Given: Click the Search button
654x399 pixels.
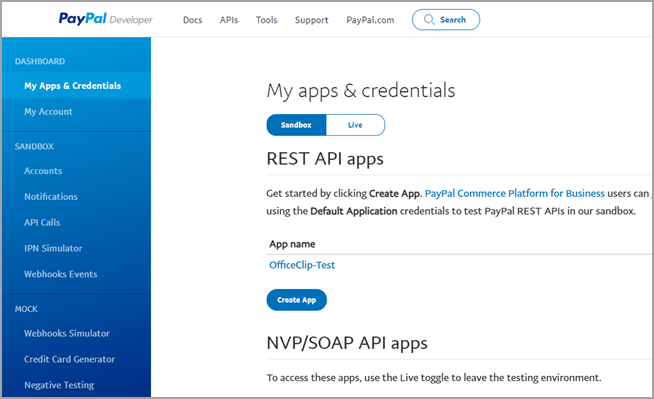Looking at the screenshot, I should [x=446, y=20].
